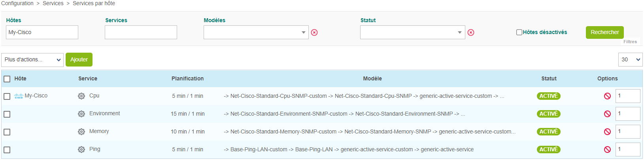The height and width of the screenshot is (160, 644).
Task: Tick the checkbox for the My-Cisco row
Action: tap(7, 96)
